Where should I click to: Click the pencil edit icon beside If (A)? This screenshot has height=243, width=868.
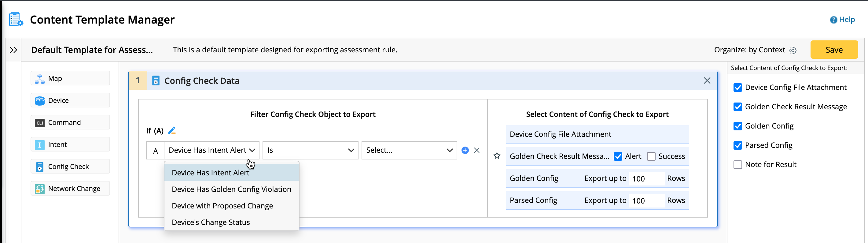click(172, 130)
